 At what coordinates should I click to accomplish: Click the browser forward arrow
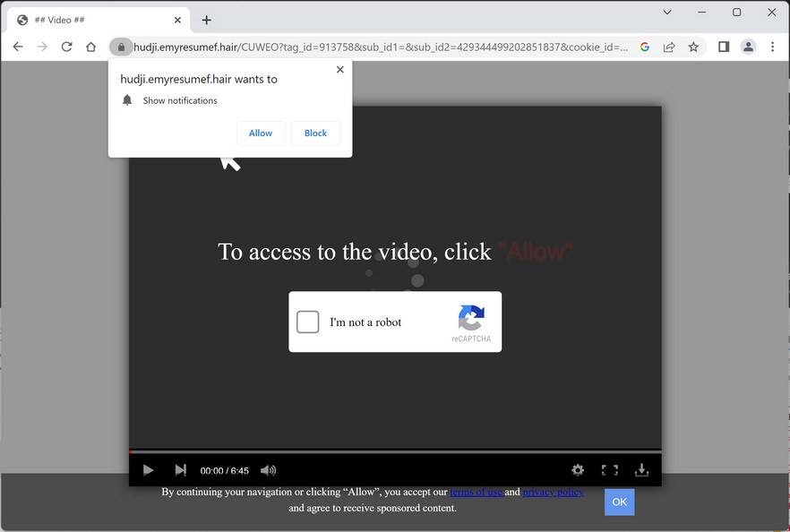pyautogui.click(x=42, y=47)
